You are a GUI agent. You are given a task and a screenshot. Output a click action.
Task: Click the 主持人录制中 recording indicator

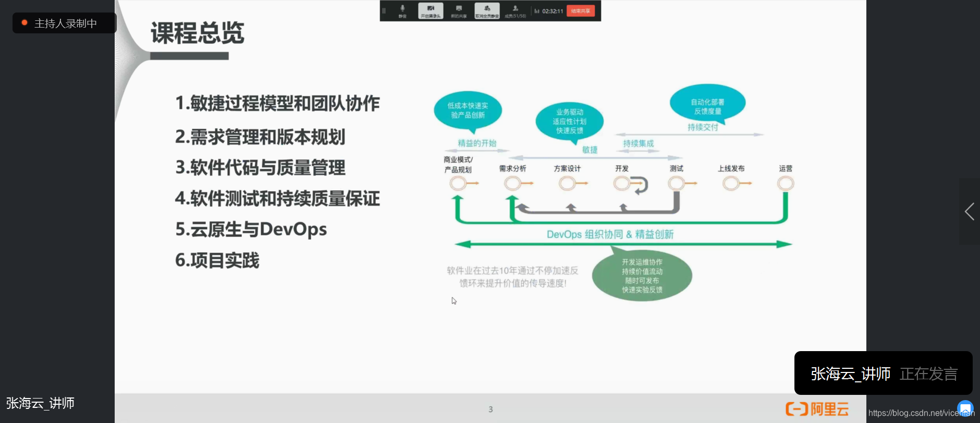point(64,23)
